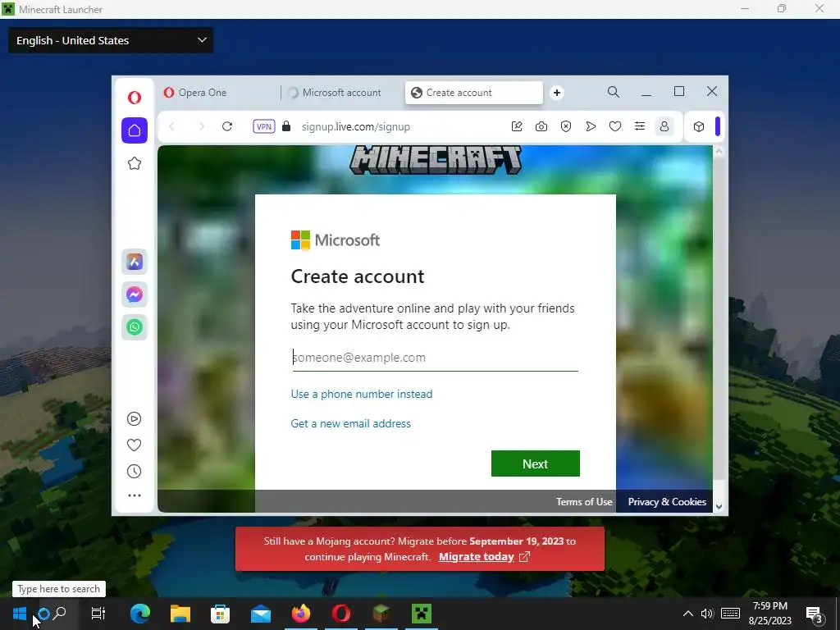Show hidden system tray icons

click(x=688, y=614)
